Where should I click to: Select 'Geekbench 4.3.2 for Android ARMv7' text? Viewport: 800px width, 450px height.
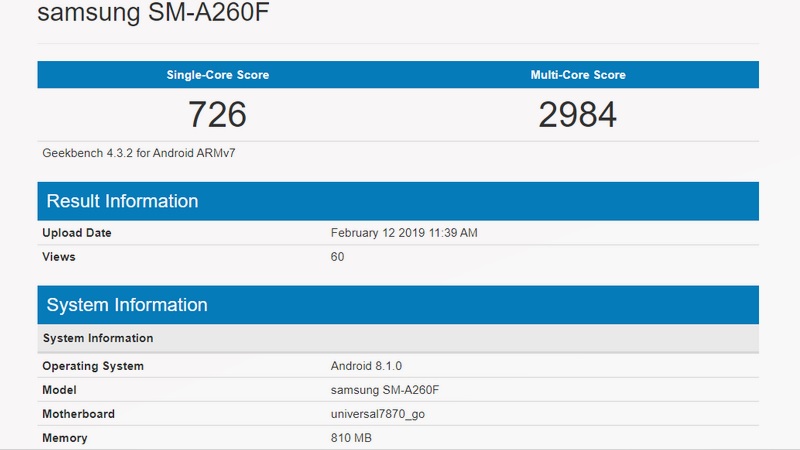tap(139, 153)
